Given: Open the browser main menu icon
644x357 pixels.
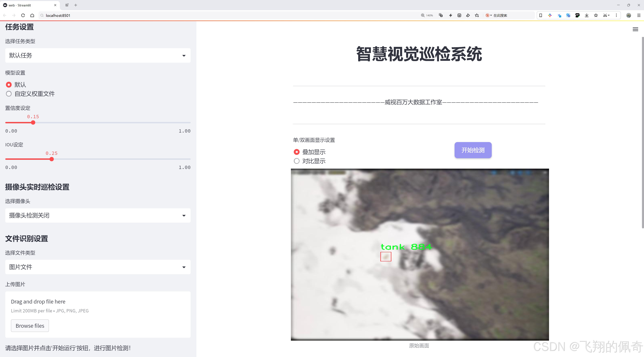Looking at the screenshot, I should click(639, 15).
